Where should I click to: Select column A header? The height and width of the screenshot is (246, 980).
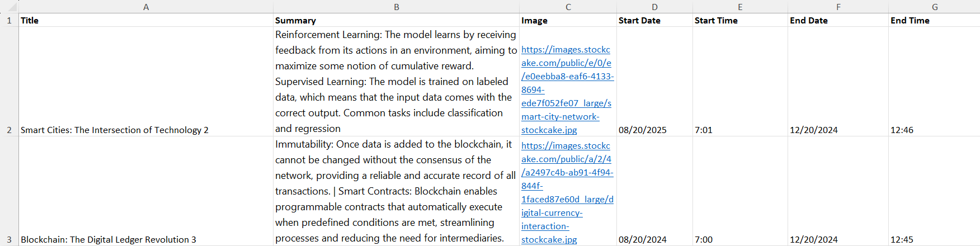tap(146, 7)
